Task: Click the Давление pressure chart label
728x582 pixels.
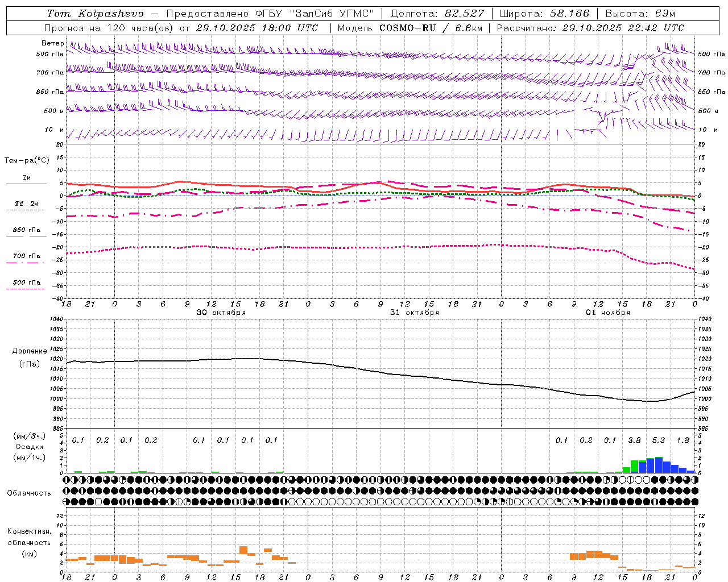Action: point(30,351)
